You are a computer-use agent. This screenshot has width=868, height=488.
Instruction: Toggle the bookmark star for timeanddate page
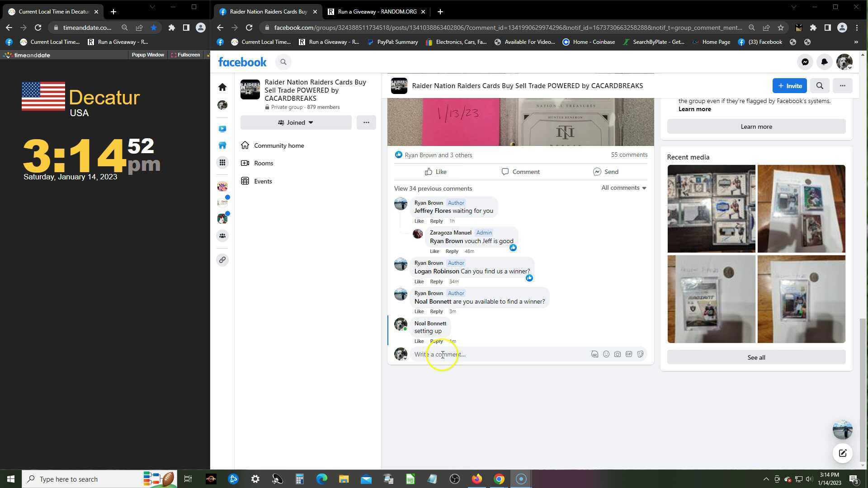click(x=154, y=28)
